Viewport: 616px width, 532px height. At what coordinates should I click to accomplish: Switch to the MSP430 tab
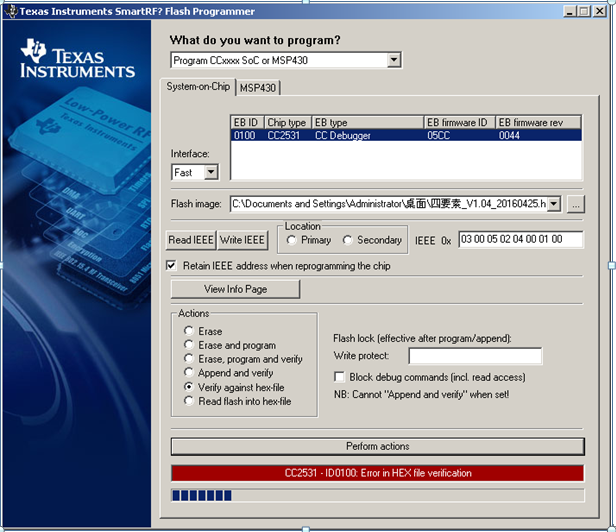[258, 88]
